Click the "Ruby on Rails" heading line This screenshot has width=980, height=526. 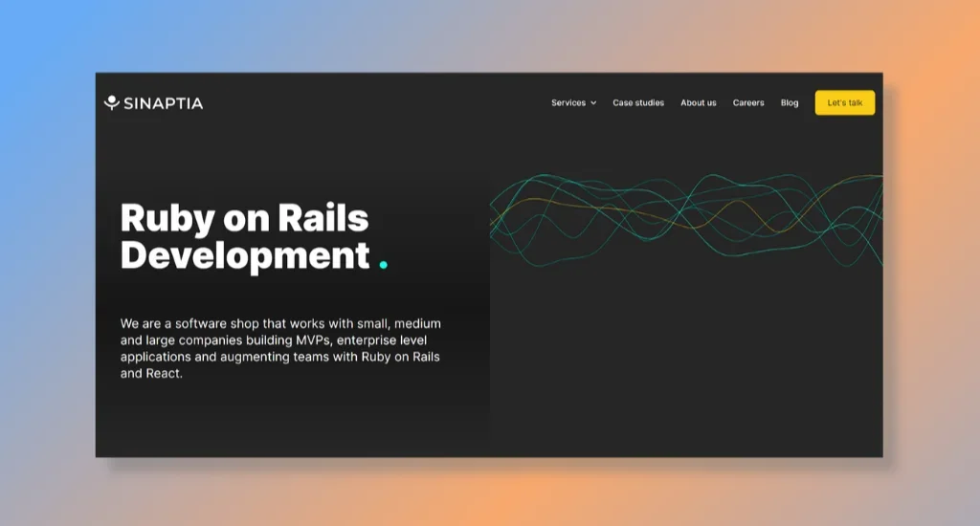[x=244, y=218]
